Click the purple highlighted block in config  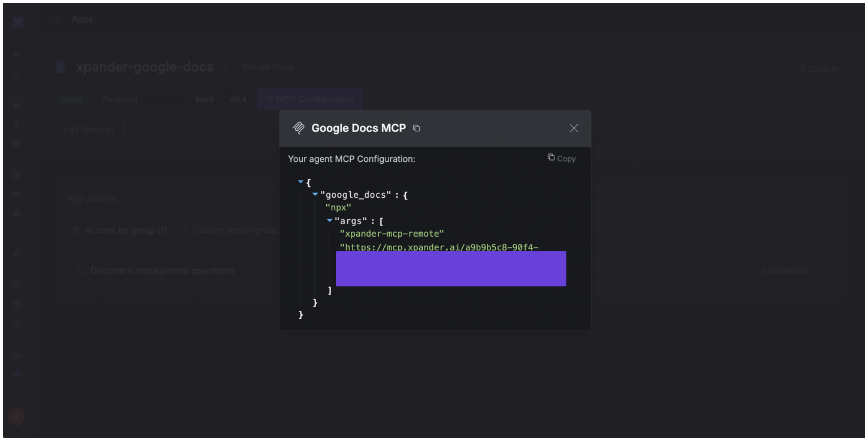[451, 269]
